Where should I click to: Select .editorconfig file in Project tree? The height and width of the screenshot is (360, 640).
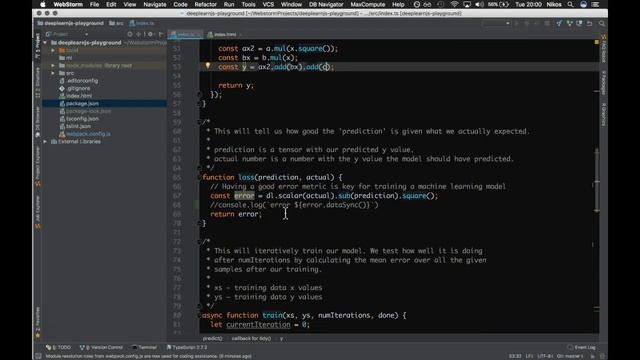[78, 81]
